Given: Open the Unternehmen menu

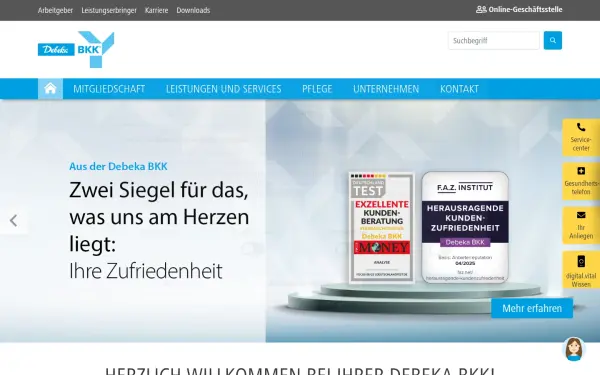Looking at the screenshot, I should pos(386,89).
